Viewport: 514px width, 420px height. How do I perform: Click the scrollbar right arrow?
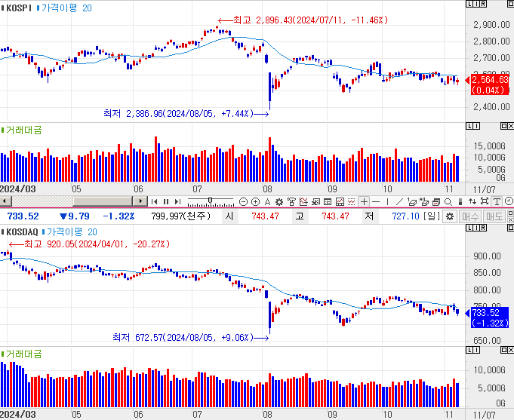click(x=141, y=201)
